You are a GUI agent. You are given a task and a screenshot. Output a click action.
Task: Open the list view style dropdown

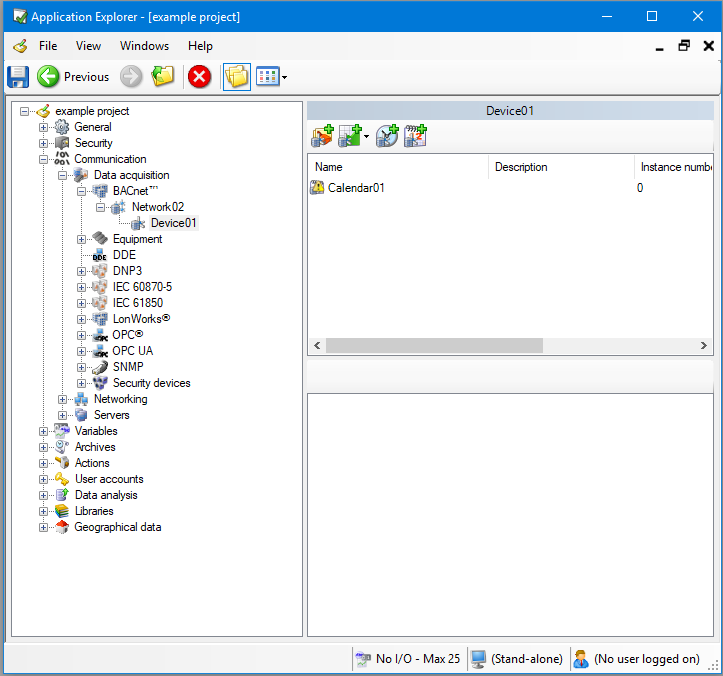[285, 77]
